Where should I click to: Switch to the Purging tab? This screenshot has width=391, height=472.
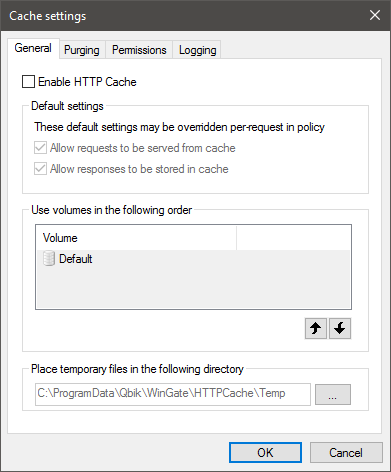coord(82,50)
